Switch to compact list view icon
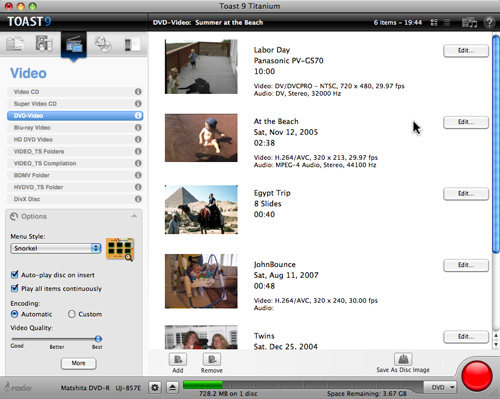500x399 pixels. pyautogui.click(x=447, y=22)
